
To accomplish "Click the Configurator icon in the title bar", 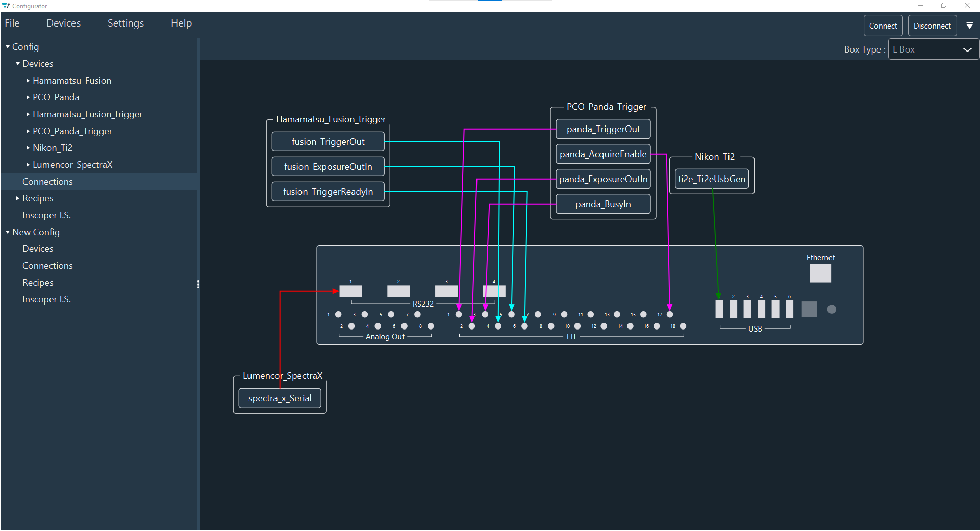I will point(6,6).
